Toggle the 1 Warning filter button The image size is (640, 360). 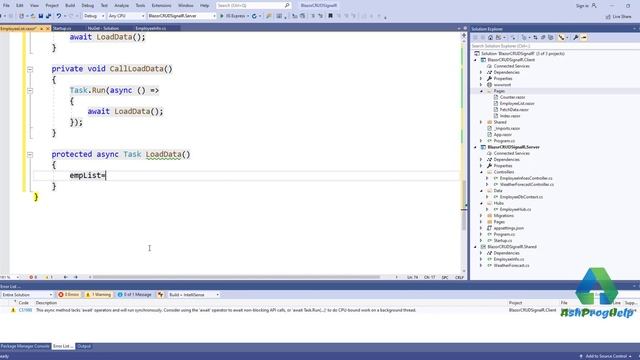98,294
